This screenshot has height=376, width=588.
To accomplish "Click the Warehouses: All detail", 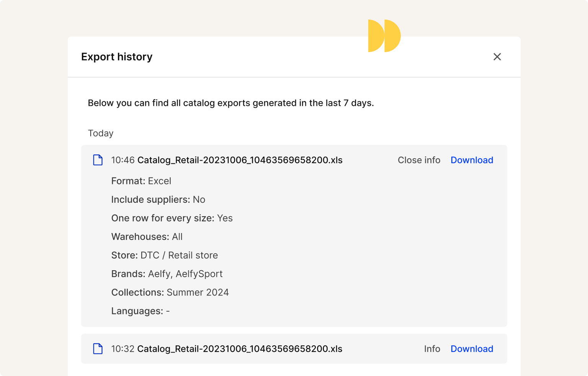I will tap(147, 237).
